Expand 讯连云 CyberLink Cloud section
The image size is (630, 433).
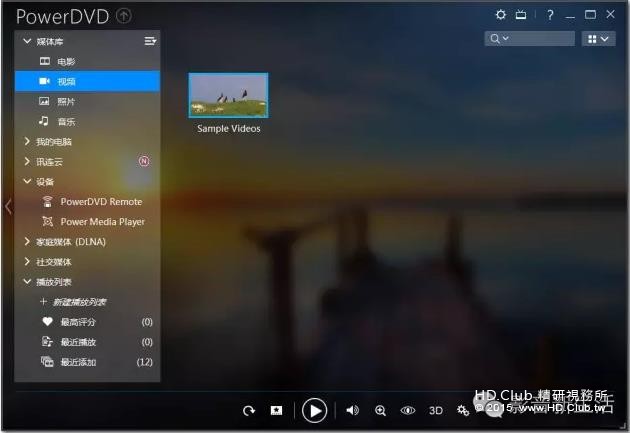27,161
